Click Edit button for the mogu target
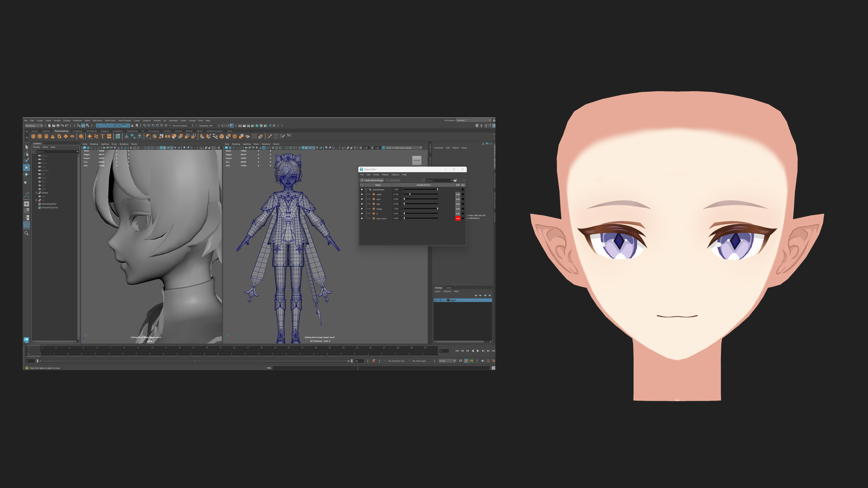The width and height of the screenshot is (868, 488). tap(458, 209)
